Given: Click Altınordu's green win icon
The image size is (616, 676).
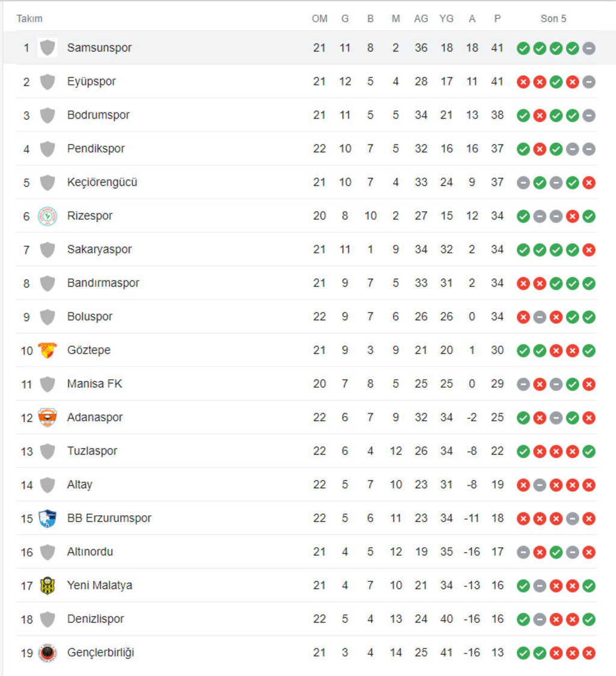Looking at the screenshot, I should [556, 552].
